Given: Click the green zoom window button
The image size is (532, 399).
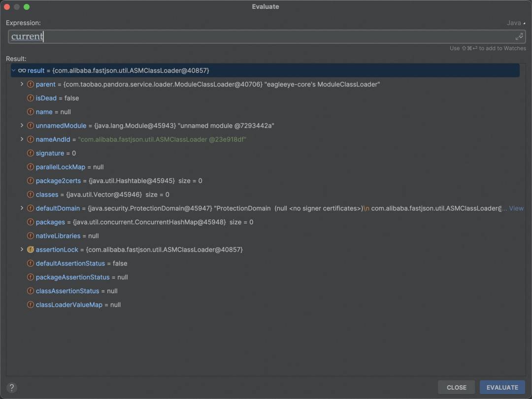Looking at the screenshot, I should pyautogui.click(x=27, y=7).
